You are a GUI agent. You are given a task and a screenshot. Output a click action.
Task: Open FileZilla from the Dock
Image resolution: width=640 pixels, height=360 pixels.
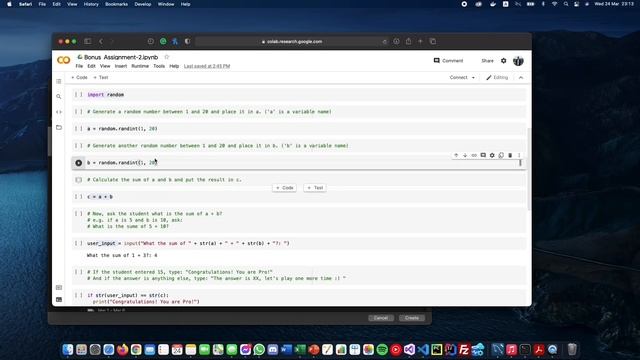point(464,350)
